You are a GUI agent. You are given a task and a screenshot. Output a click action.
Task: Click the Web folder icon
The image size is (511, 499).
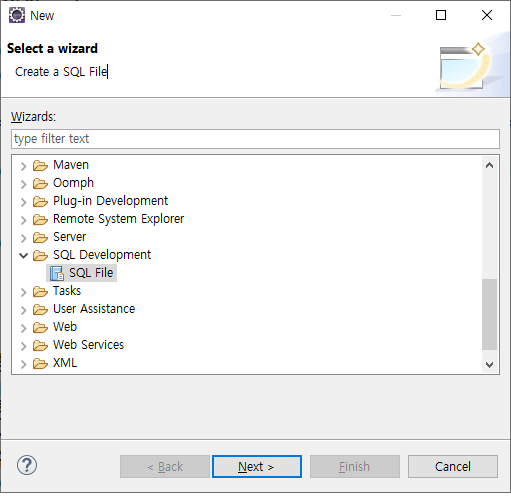(40, 327)
